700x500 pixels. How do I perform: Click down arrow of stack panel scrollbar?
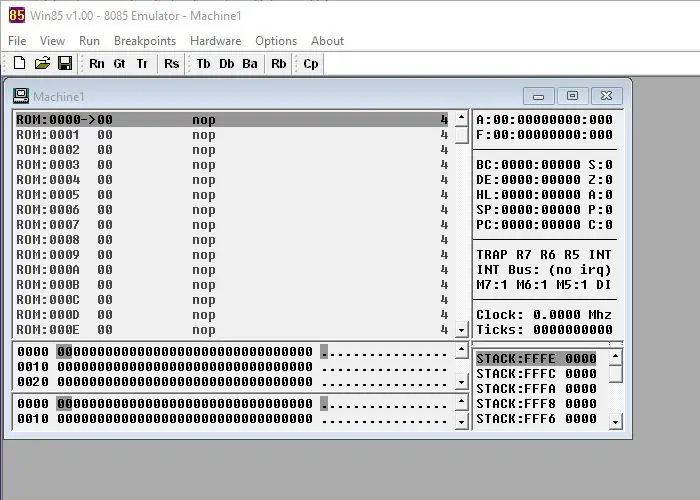pos(616,421)
